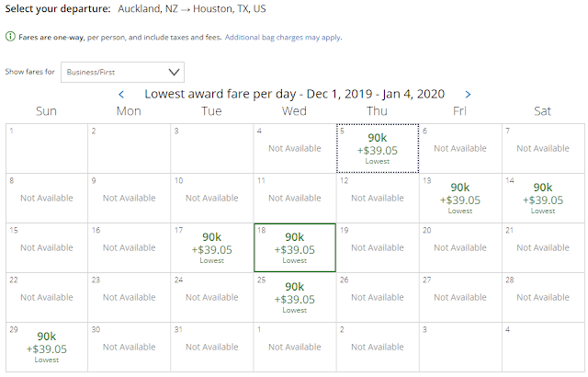Click the Not Available cell for December 9

point(129,198)
